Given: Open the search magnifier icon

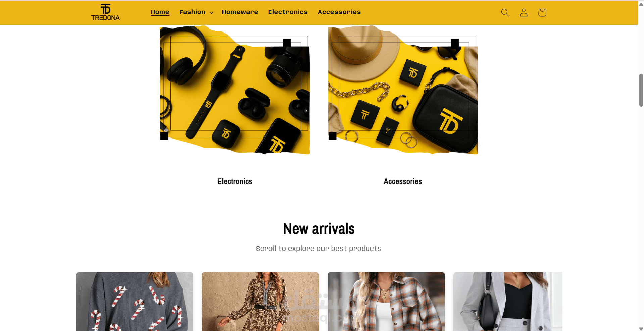Looking at the screenshot, I should [505, 12].
